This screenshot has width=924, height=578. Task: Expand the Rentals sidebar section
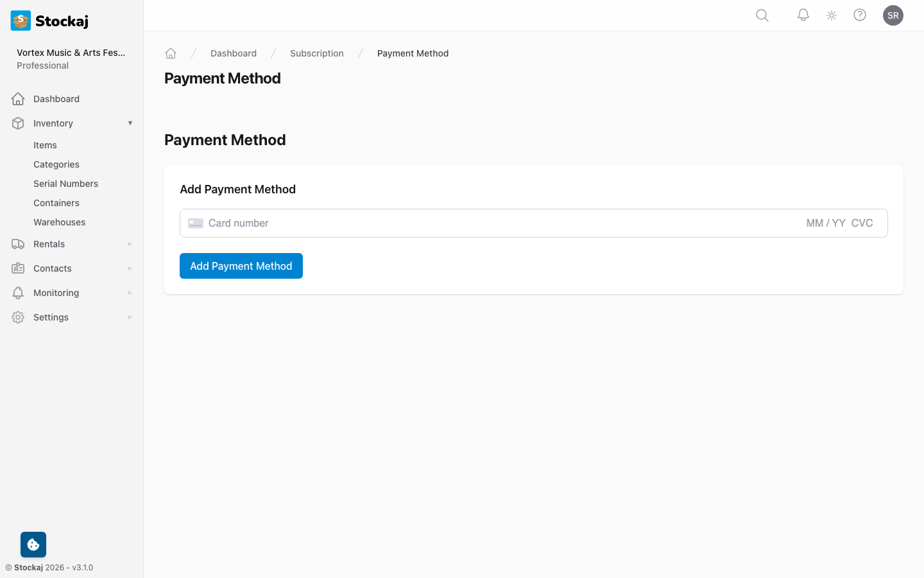[x=130, y=243]
